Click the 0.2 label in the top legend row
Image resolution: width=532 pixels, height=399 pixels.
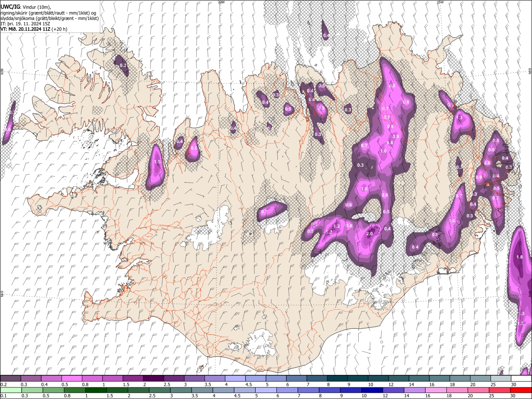tap(3, 384)
